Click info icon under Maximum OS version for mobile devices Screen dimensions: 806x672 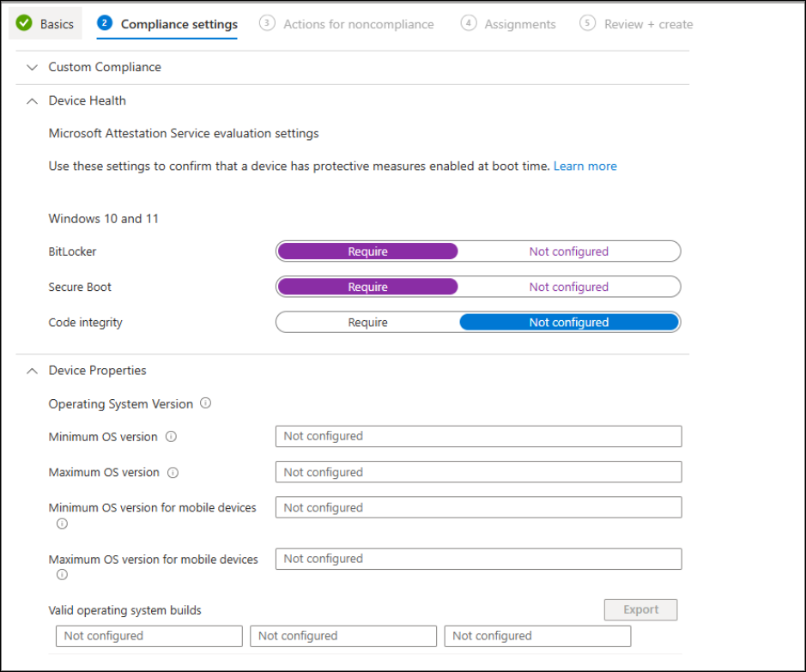62,575
